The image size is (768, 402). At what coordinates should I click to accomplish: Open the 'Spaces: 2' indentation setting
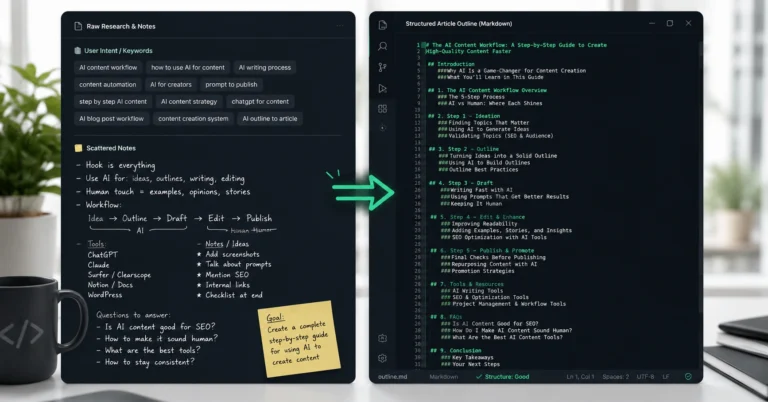click(616, 377)
